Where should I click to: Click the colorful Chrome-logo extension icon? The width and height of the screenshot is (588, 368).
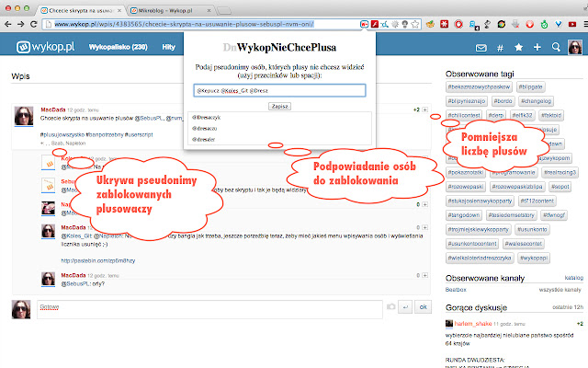pyautogui.click(x=502, y=24)
